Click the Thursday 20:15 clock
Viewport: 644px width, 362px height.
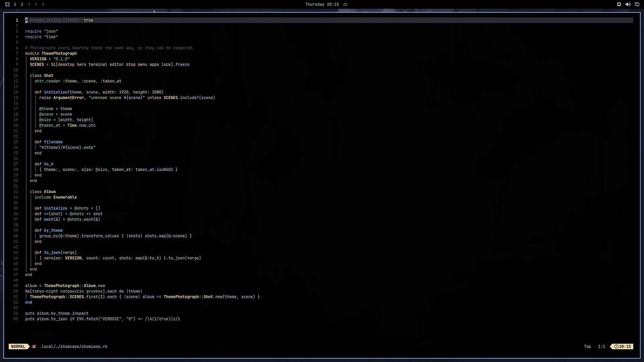[x=322, y=4]
